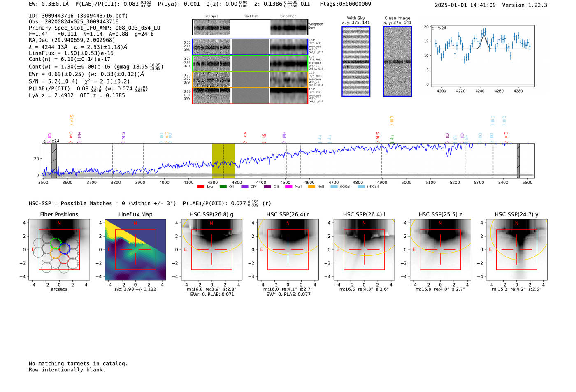Click the hatched gray band near 3550 Å
This screenshot has width=576, height=392.
54,161
